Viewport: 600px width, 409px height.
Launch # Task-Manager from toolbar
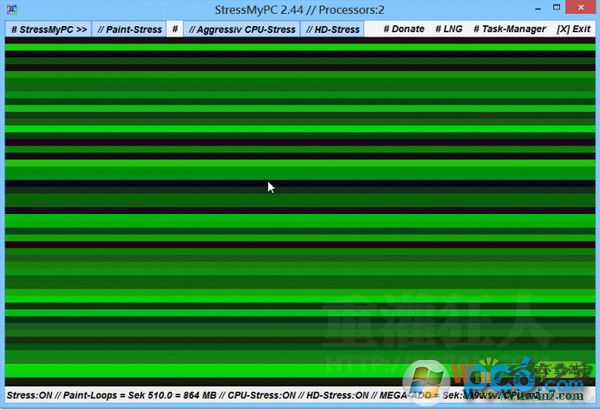(509, 29)
